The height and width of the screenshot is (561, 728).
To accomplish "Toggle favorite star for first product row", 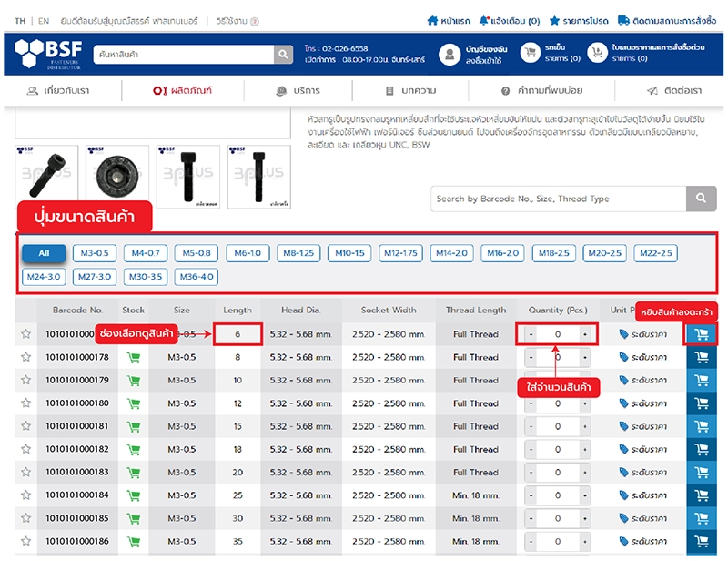I will [x=26, y=334].
